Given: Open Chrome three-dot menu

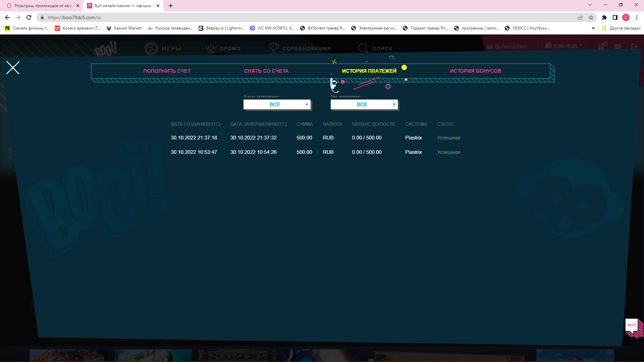Looking at the screenshot, I should click(637, 17).
